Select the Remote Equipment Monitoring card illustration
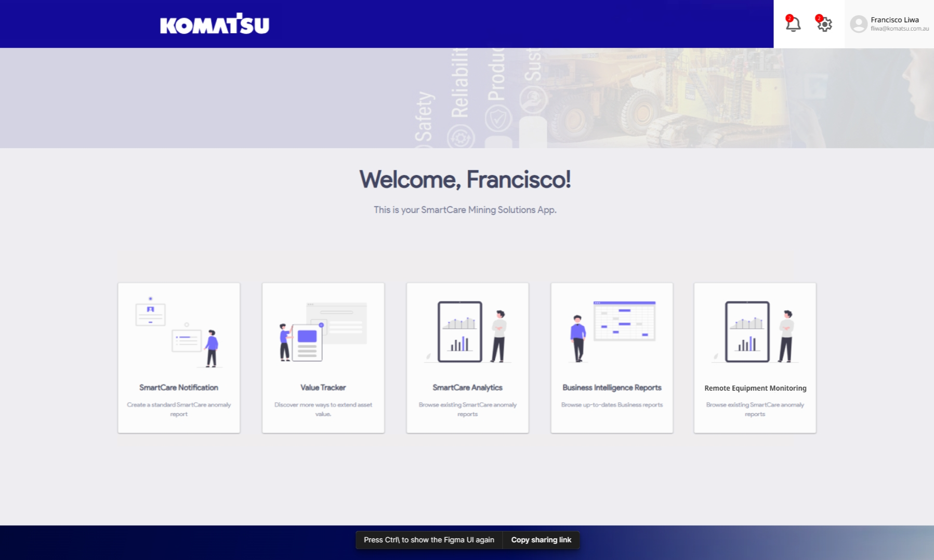This screenshot has width=934, height=560. click(754, 332)
